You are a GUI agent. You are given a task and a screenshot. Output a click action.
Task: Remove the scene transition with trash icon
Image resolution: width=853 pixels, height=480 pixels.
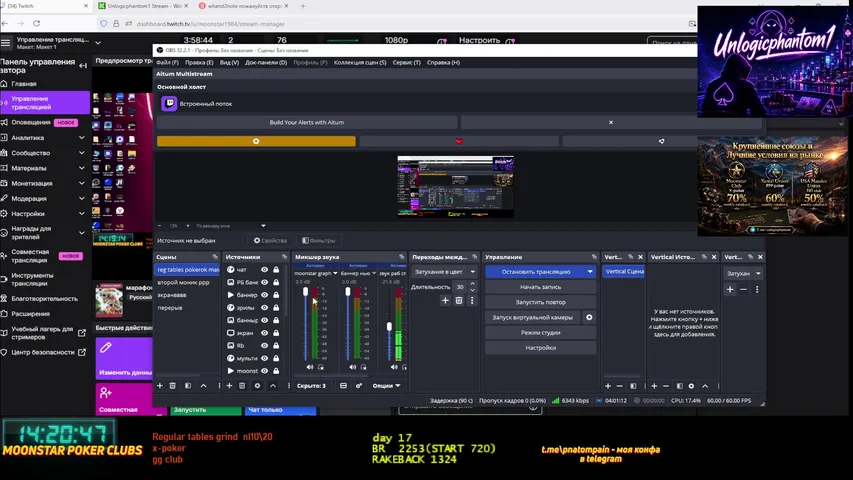point(459,300)
